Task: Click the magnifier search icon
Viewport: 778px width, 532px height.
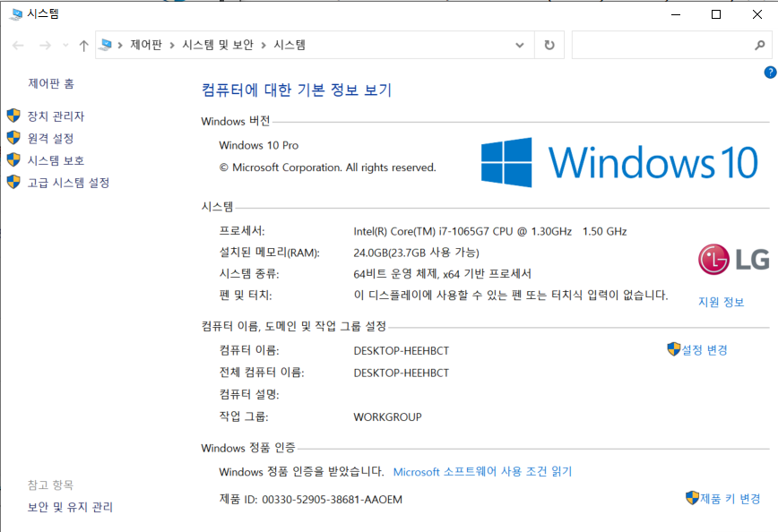Action: coord(760,45)
